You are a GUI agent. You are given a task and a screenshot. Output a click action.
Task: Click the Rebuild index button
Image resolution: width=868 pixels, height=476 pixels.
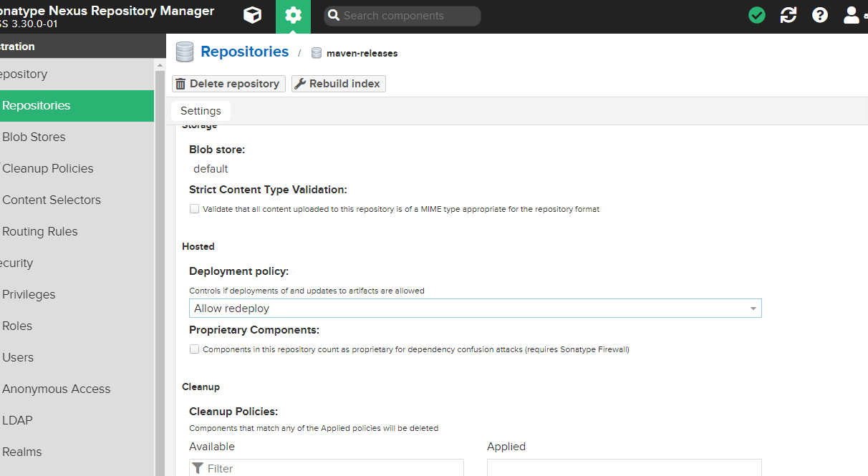pyautogui.click(x=339, y=84)
